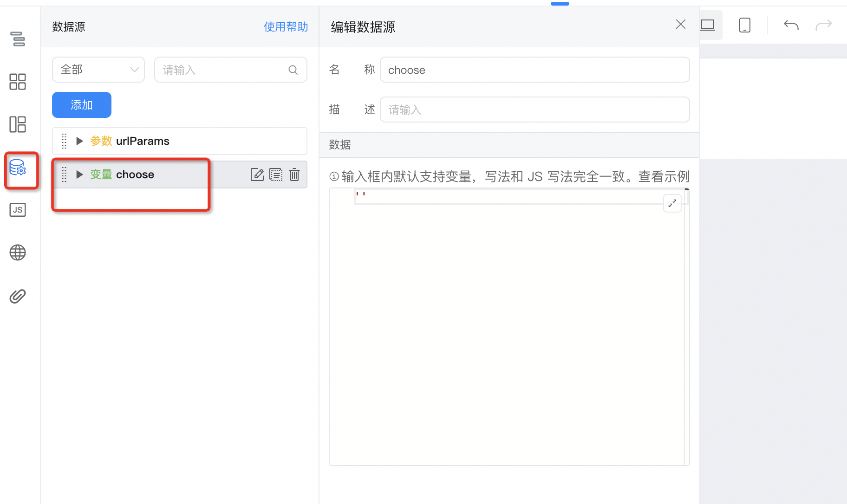Expand the code editor to fullscreen

click(672, 203)
